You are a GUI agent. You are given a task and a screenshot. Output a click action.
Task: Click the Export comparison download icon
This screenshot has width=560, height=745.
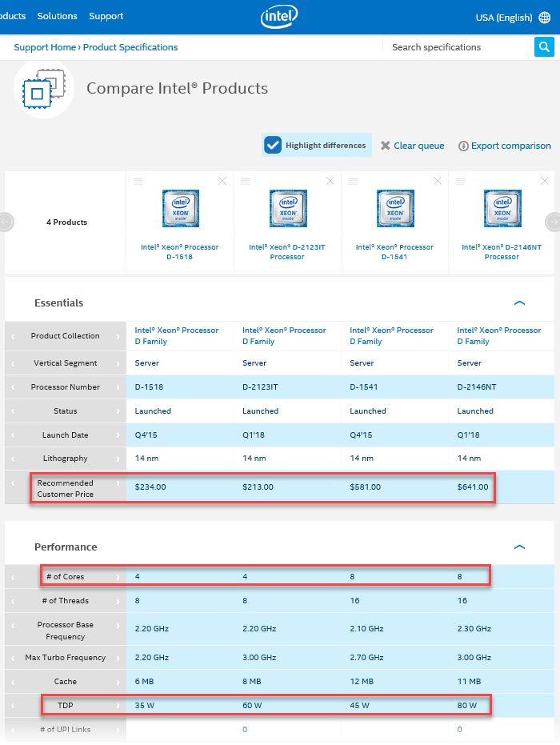point(463,146)
